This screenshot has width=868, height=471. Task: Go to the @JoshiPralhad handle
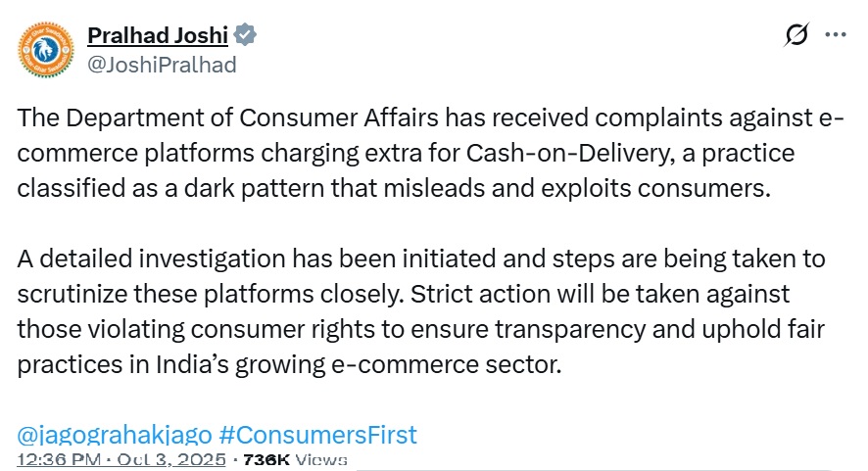tap(162, 65)
